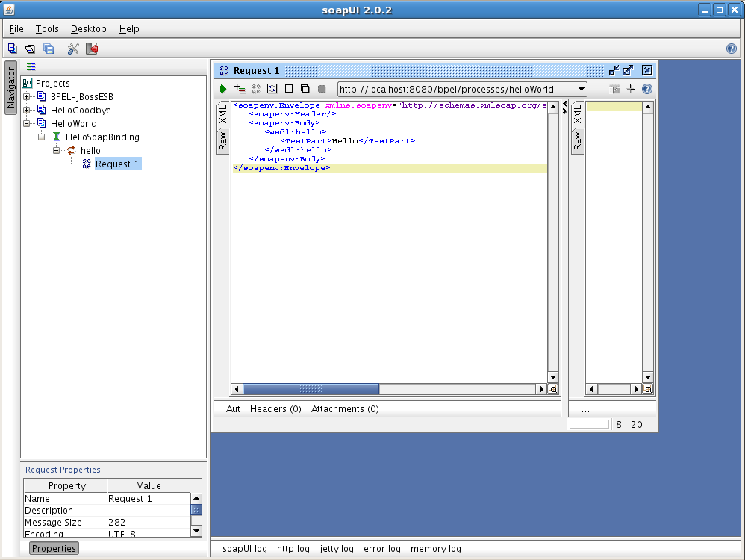Screen dimensions: 745x560
Task: Click the Exit soapUI toolbar icon
Action: click(x=92, y=49)
